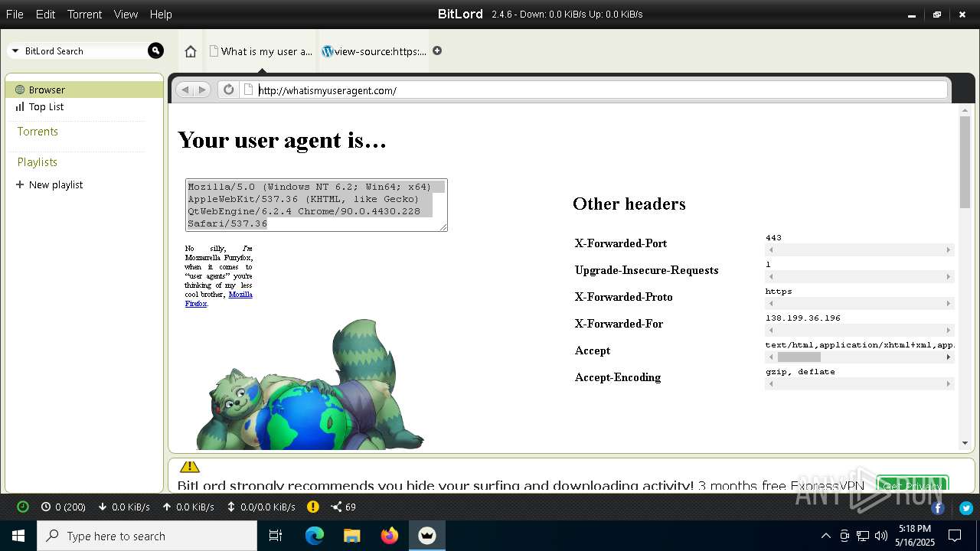
Task: Open the Edit menu
Action: pyautogui.click(x=45, y=15)
